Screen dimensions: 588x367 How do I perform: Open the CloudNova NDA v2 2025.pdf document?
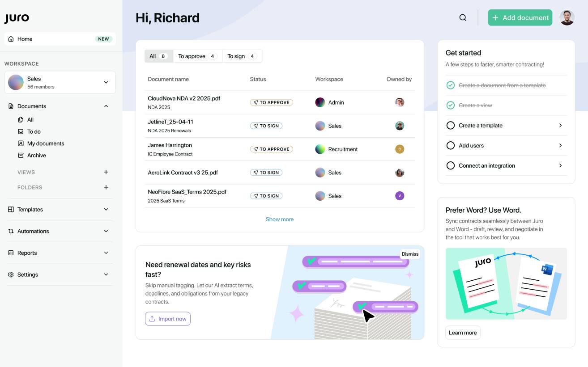(x=184, y=98)
